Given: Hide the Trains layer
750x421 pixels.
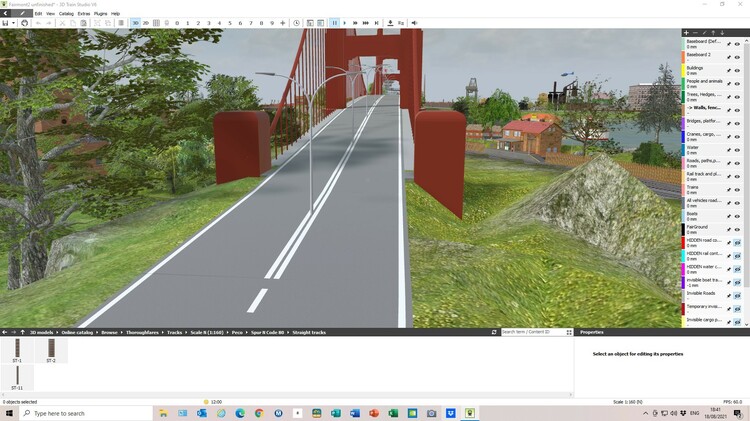Looking at the screenshot, I should pos(737,190).
